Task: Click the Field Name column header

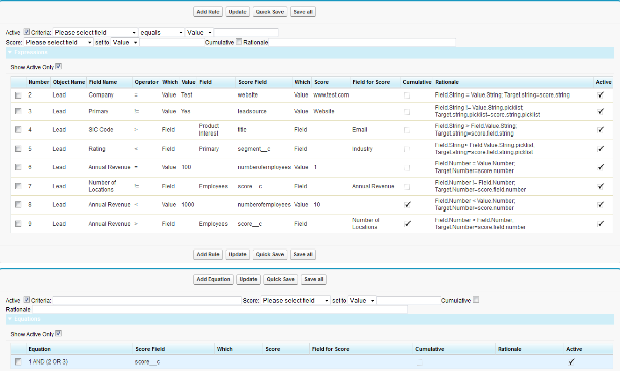Action: click(103, 82)
